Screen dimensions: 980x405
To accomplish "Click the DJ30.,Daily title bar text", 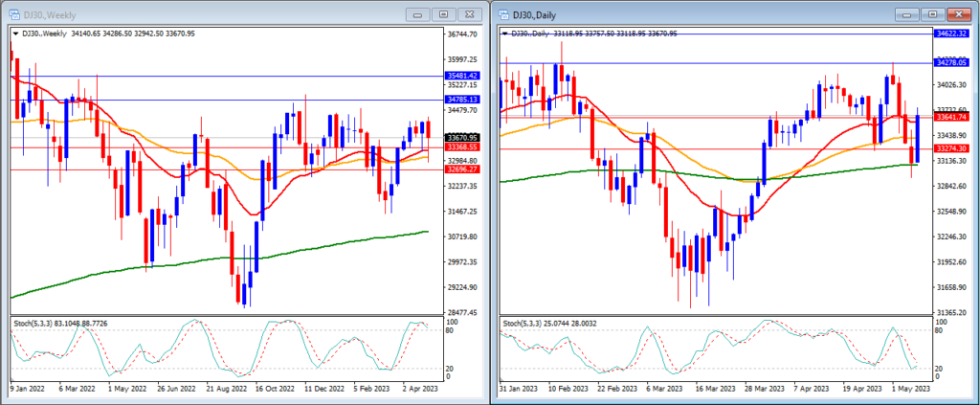I will [534, 14].
